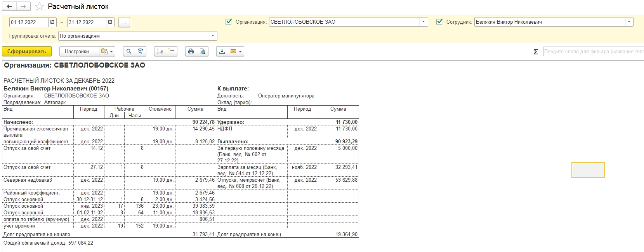
Task: Select РАСЧЕТНЫЙ ЛИСТОК ЗА ДЕКАБРЬ 2022 line
Action: click(59, 81)
